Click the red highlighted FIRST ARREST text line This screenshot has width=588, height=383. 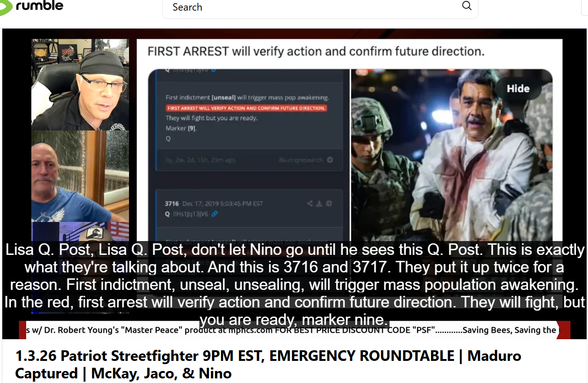[246, 108]
